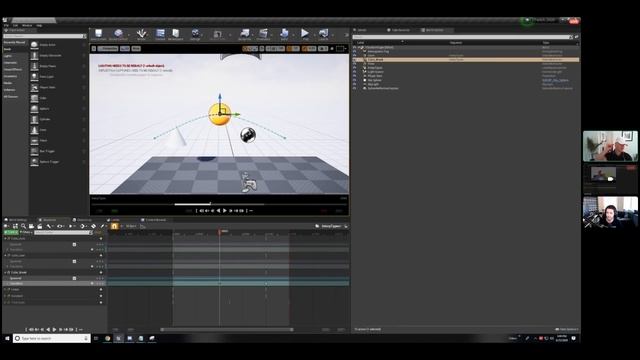Select the Cube_Mover row in World Outliner
Viewport: 640px width, 360px height.
coord(466,60)
